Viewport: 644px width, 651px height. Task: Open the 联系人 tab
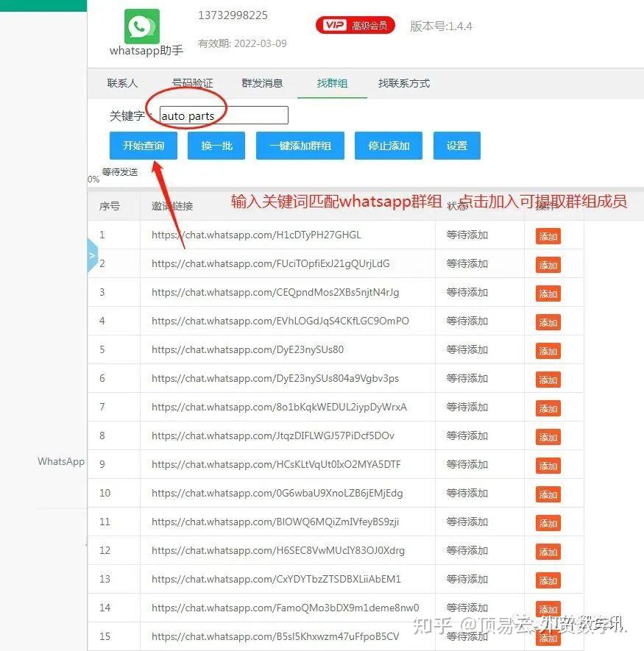[122, 83]
